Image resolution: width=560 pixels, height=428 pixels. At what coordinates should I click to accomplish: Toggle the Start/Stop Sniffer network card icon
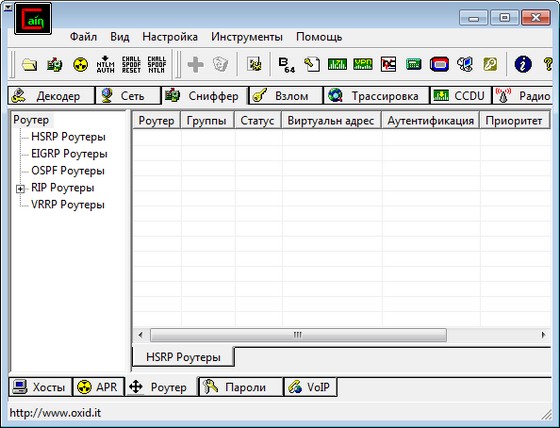click(x=55, y=65)
